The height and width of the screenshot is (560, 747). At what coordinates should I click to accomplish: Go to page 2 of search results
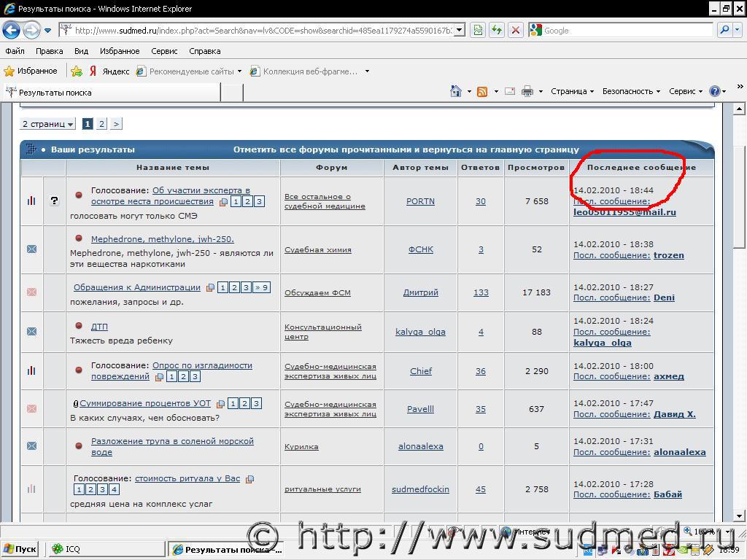[x=102, y=124]
